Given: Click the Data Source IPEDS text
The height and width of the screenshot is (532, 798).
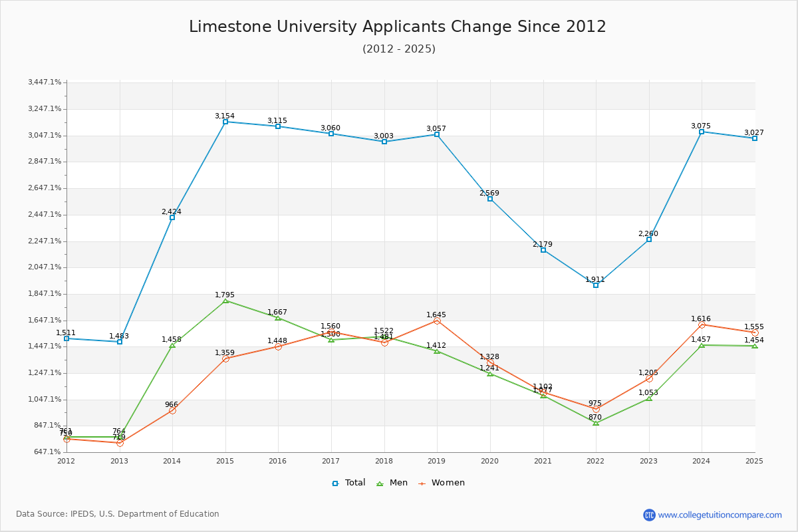Looking at the screenshot, I should click(x=118, y=514).
